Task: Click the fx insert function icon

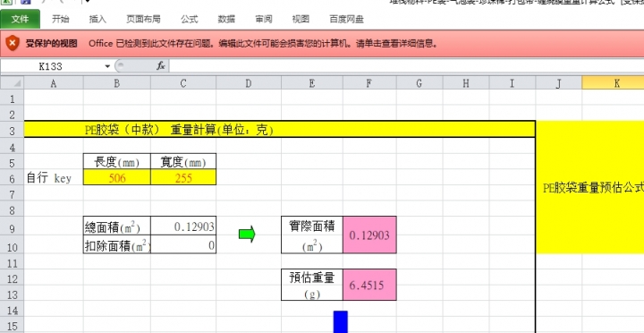Action: point(161,66)
